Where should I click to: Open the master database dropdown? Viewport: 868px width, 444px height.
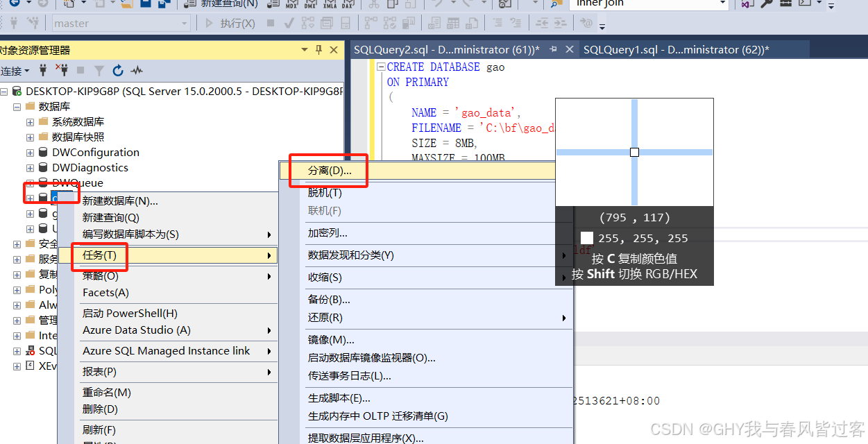point(184,23)
